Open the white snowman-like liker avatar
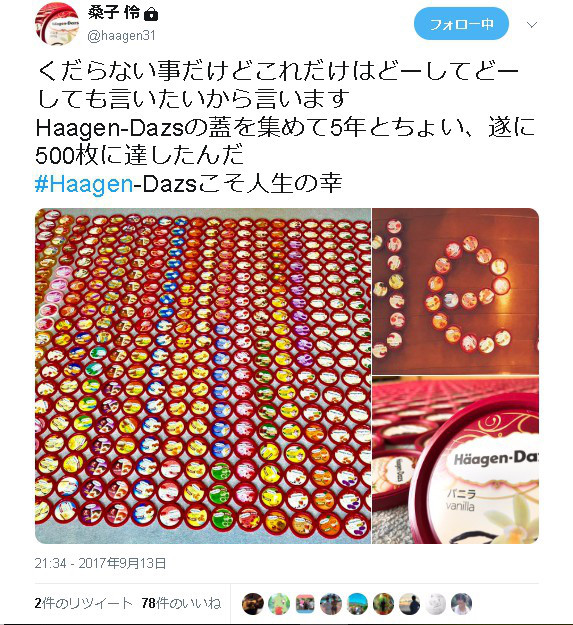 pyautogui.click(x=435, y=603)
